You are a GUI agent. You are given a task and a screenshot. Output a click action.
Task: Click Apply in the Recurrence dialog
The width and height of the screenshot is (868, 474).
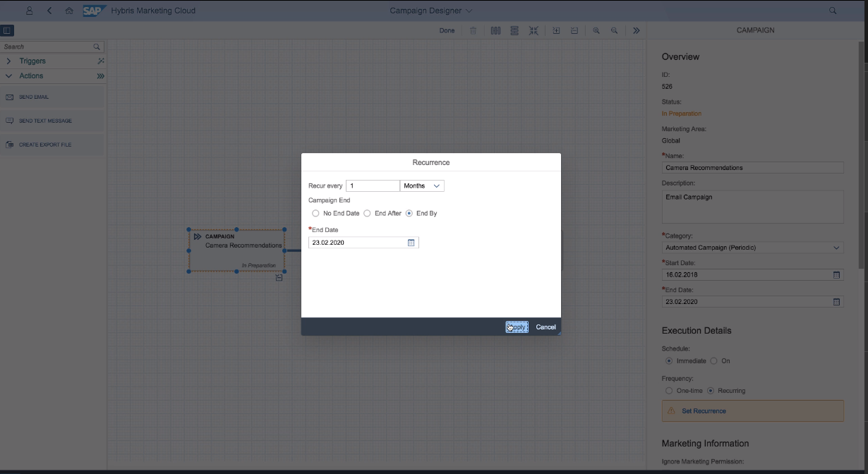[517, 327]
